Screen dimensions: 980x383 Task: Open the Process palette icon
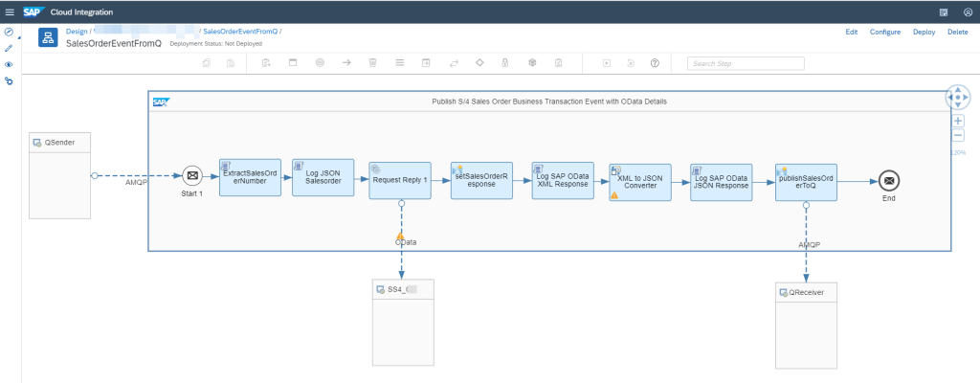[x=293, y=63]
